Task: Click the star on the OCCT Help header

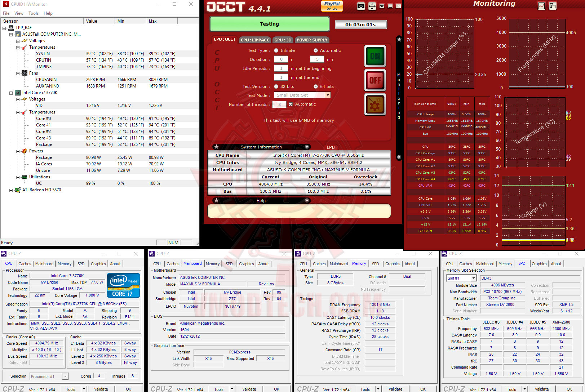Action: tap(216, 200)
